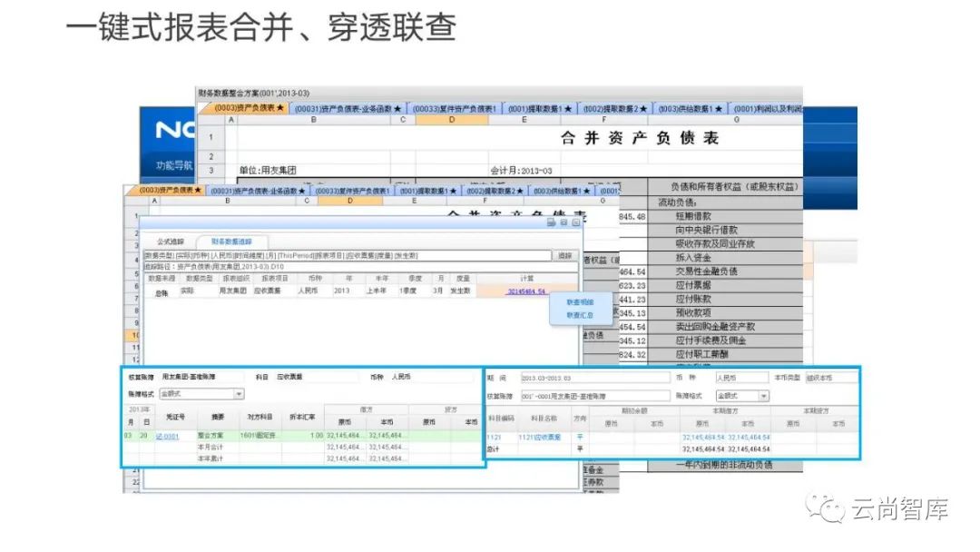Screen dimensions: 980x552
Task: Select column B header in back spreadsheet
Action: pos(314,120)
